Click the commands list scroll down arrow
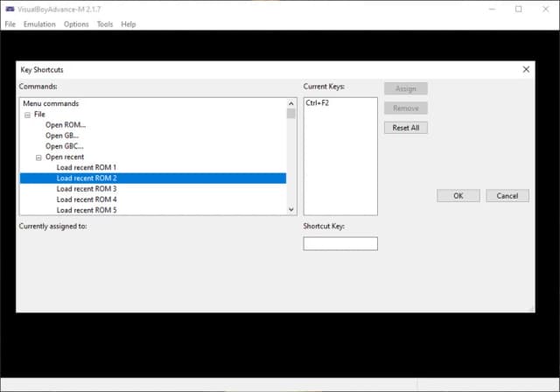560x392 pixels. [291, 210]
